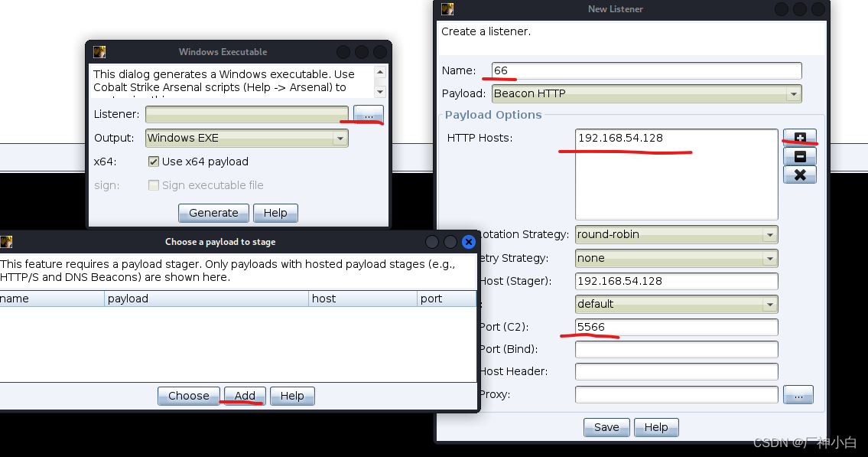The height and width of the screenshot is (457, 868).
Task: Open the round-robin rotation strategy dropdown
Action: click(677, 234)
